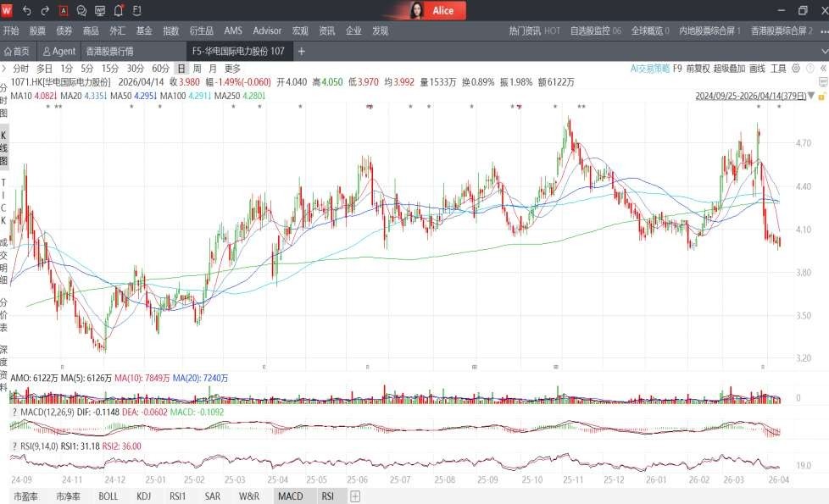
Task: Click the 超级叠加 button
Action: (x=729, y=69)
